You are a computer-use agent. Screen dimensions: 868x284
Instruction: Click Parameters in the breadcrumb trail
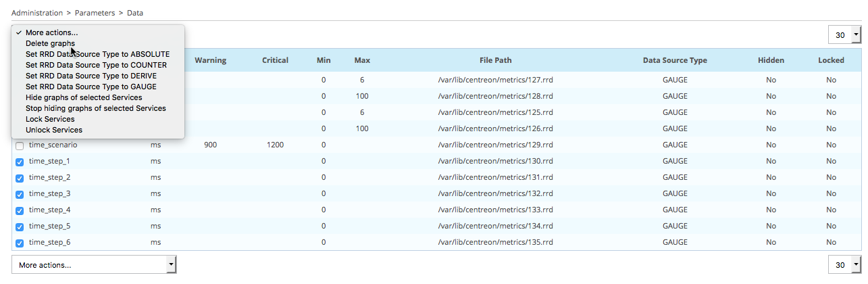pyautogui.click(x=94, y=13)
